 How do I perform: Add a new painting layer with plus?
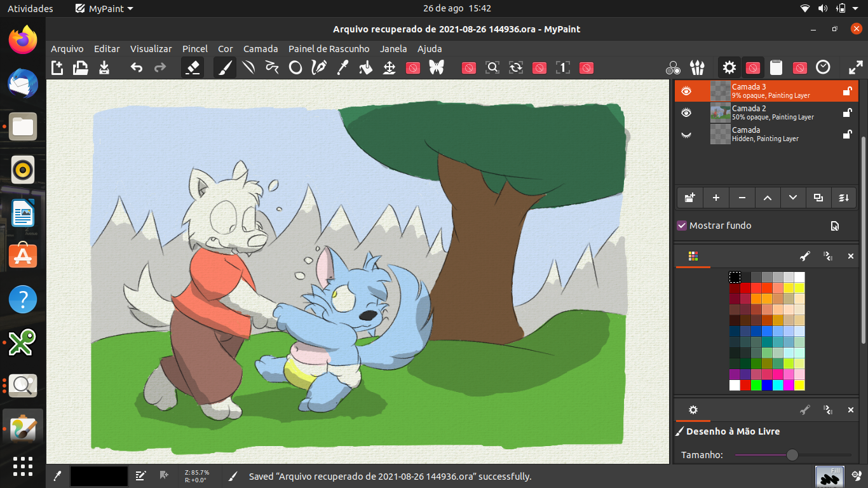pos(716,198)
